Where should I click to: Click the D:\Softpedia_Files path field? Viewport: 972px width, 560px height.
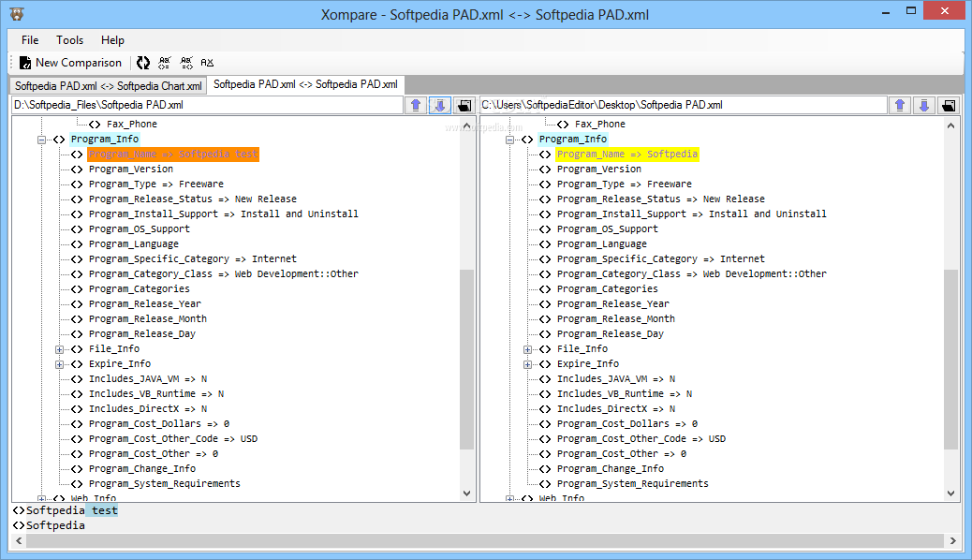[207, 106]
